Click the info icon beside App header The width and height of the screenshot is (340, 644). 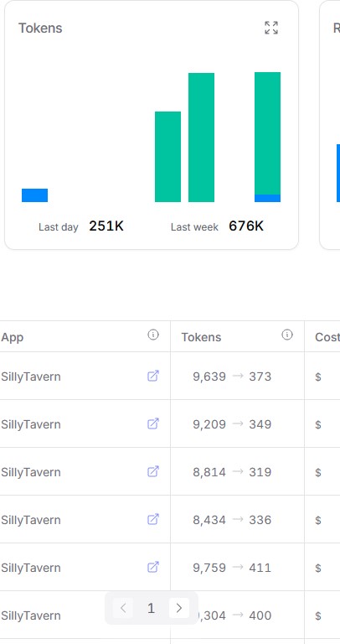(x=153, y=335)
